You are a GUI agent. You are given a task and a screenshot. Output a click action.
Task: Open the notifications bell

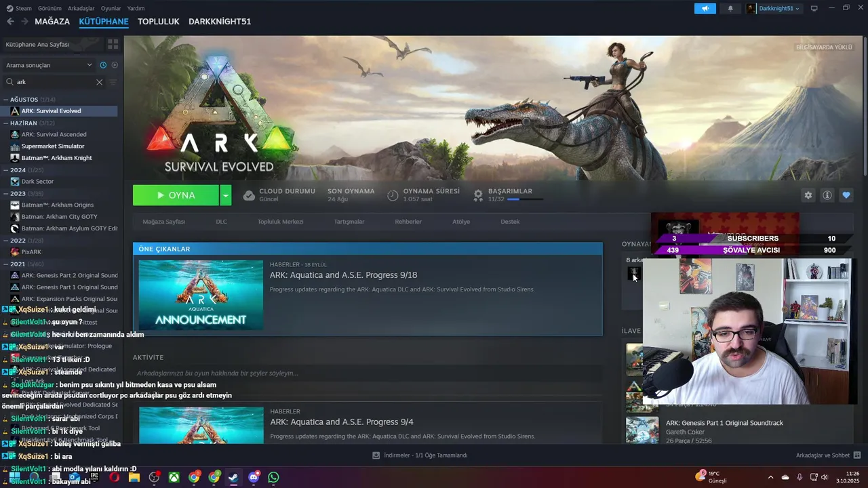click(730, 8)
